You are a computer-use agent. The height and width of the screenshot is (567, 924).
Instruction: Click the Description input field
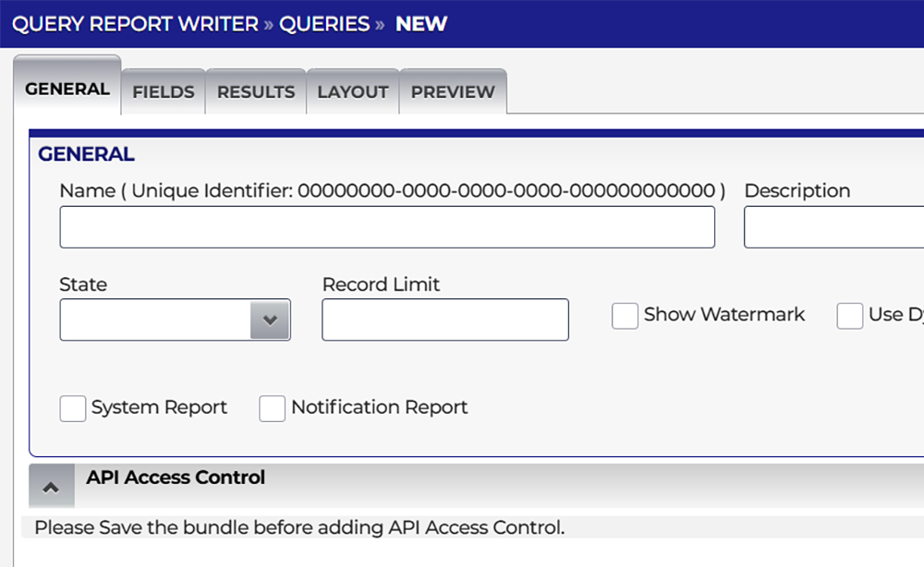pos(833,226)
